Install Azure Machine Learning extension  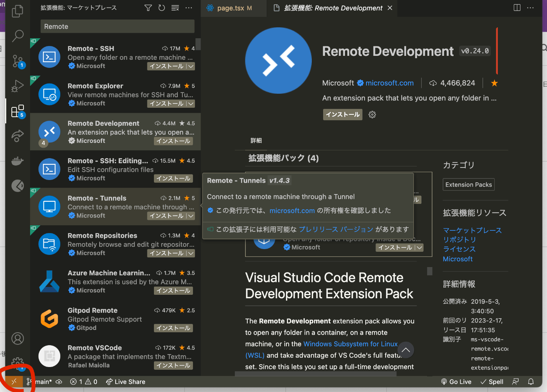point(173,291)
